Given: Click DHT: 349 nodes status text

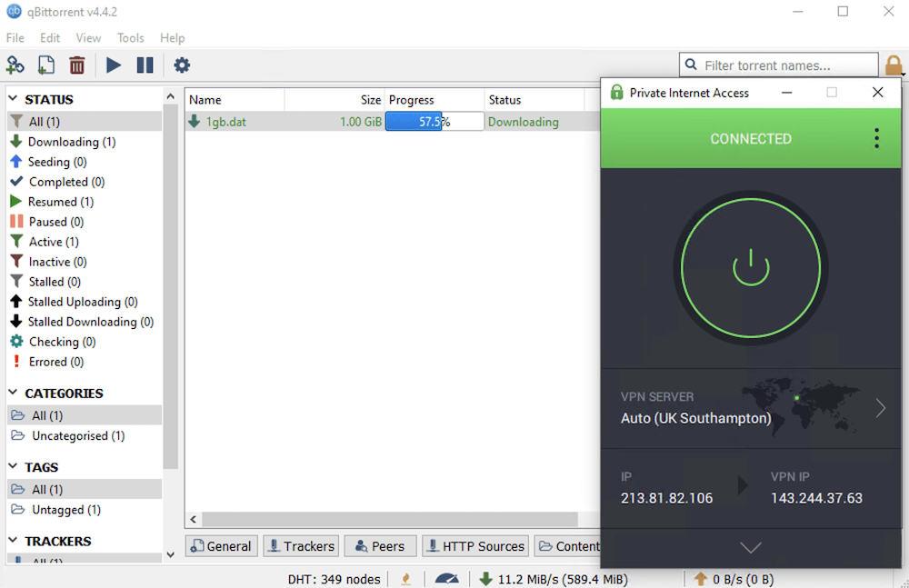Looking at the screenshot, I should pos(334,579).
